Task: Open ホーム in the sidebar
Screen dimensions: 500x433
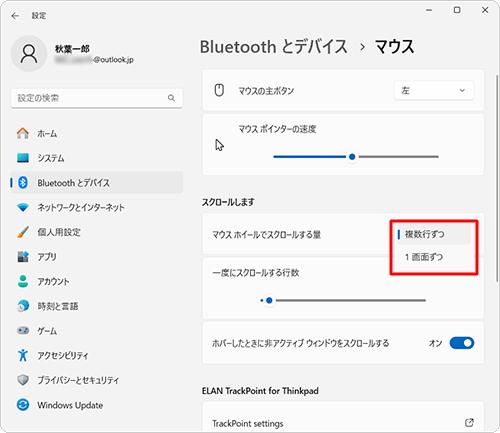Action: [x=97, y=133]
